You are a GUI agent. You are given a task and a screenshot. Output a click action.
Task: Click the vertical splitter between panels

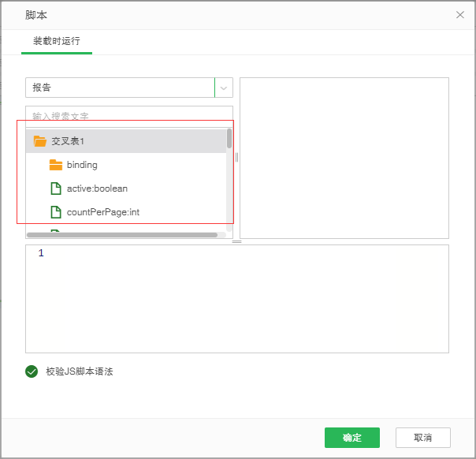click(x=236, y=158)
